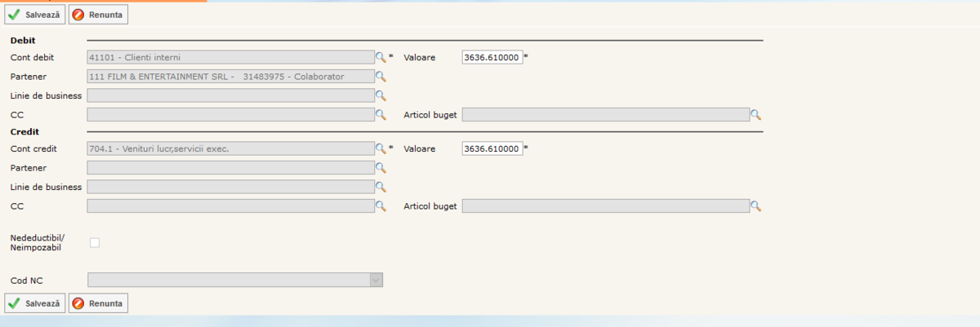Image resolution: width=980 pixels, height=327 pixels.
Task: Focus the Credit Valoare amount field
Action: pos(492,148)
